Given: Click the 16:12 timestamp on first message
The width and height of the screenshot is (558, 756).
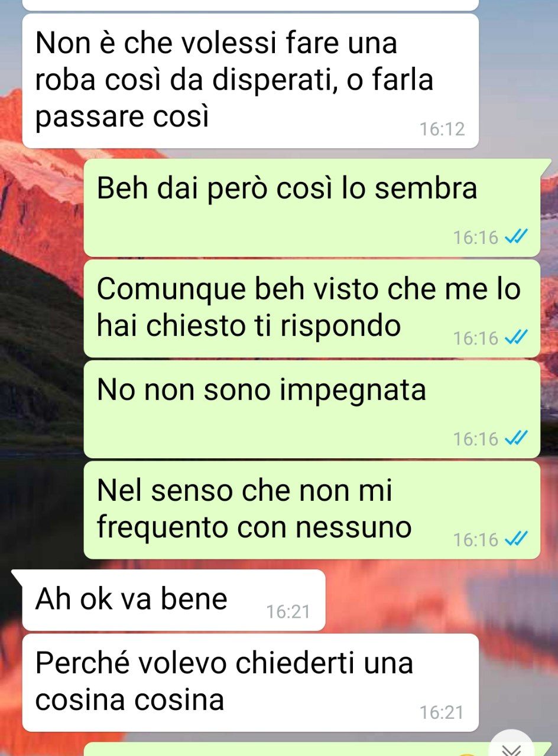Looking at the screenshot, I should [x=442, y=129].
